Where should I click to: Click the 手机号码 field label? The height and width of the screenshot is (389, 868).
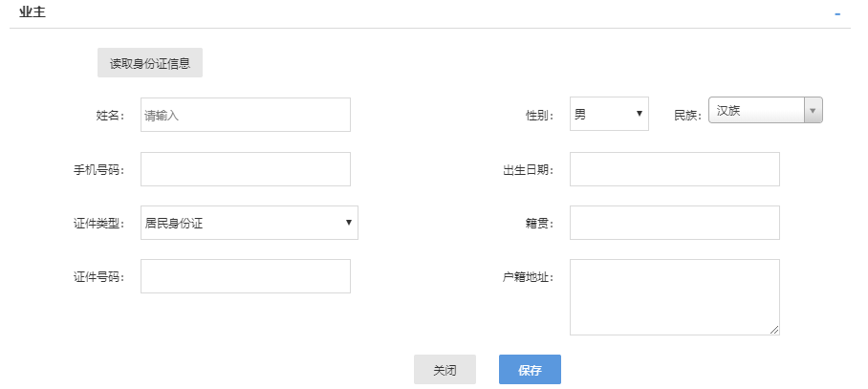click(x=99, y=169)
